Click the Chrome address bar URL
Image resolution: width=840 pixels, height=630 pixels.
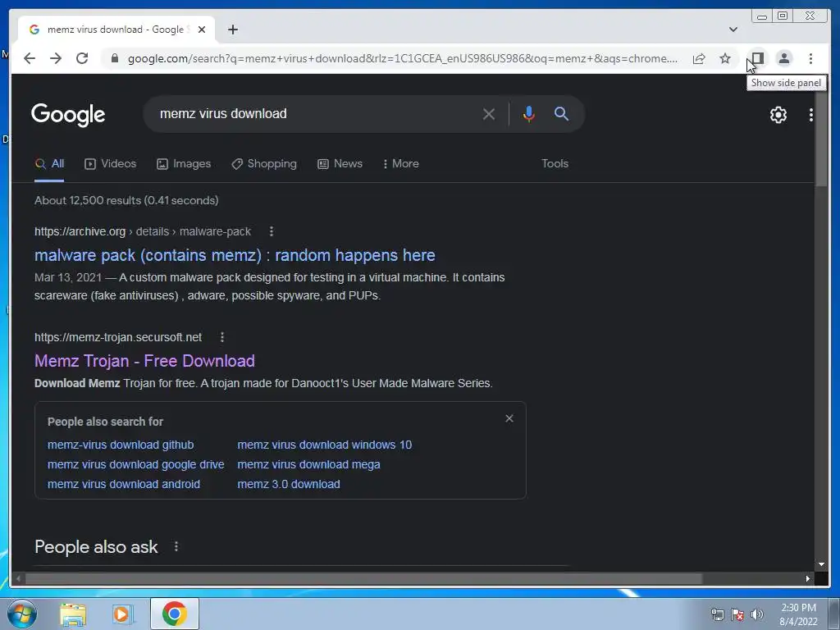pos(402,58)
